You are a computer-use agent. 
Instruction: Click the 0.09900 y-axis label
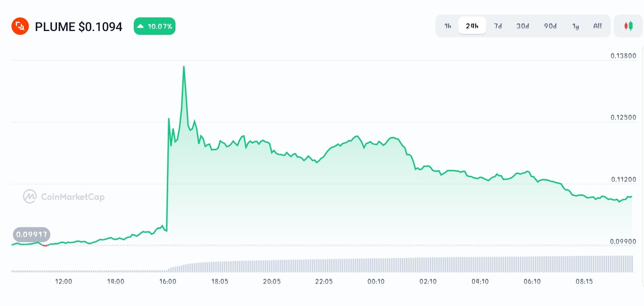623,241
